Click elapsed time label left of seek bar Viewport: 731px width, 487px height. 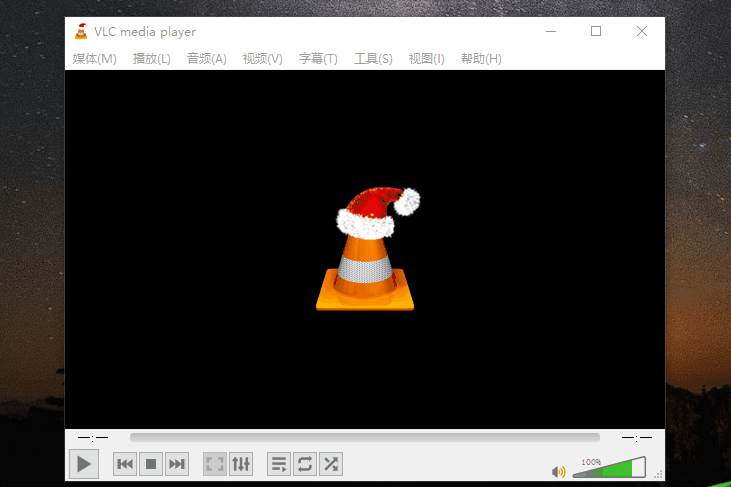[x=93, y=438]
